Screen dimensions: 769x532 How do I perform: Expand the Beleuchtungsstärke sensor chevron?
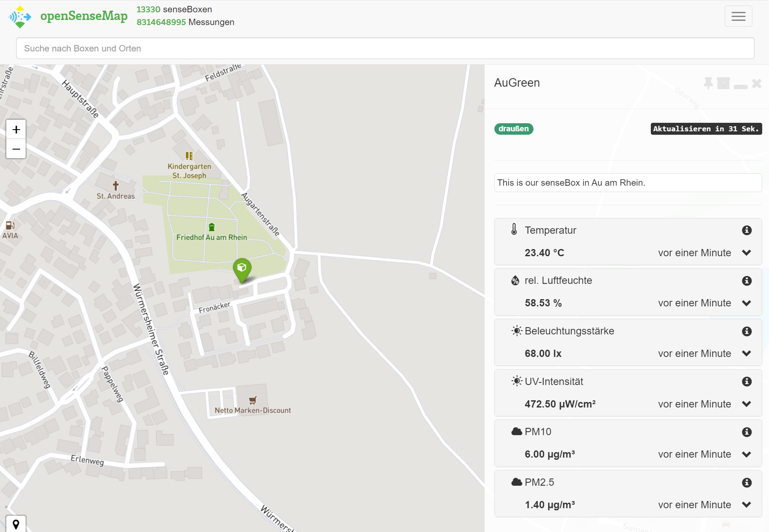coord(746,354)
